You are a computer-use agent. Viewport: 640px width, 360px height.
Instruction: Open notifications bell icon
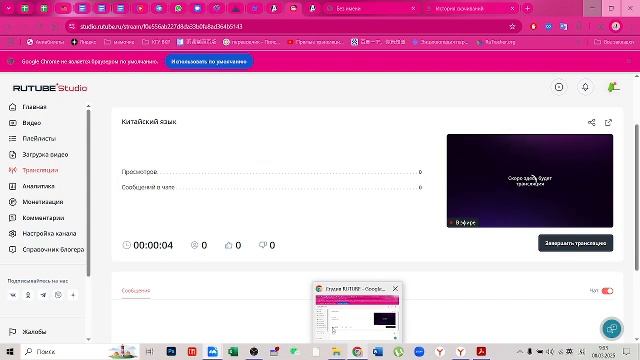click(x=585, y=87)
